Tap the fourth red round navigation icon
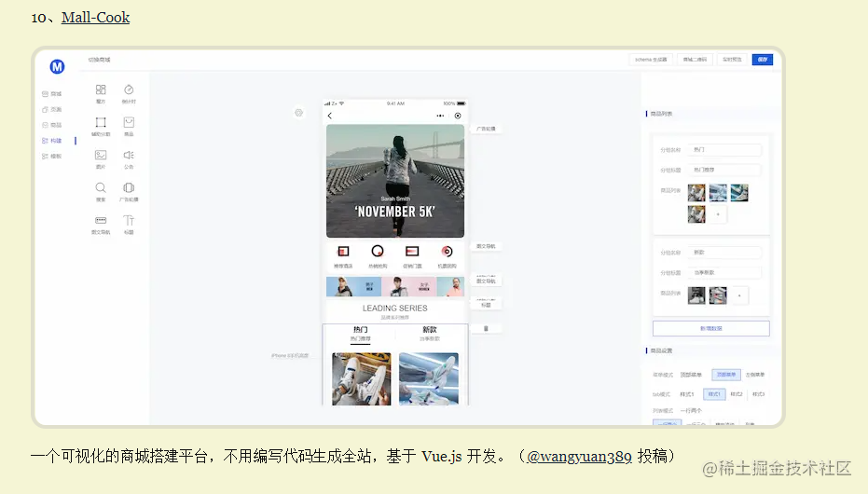The image size is (868, 494). (447, 252)
